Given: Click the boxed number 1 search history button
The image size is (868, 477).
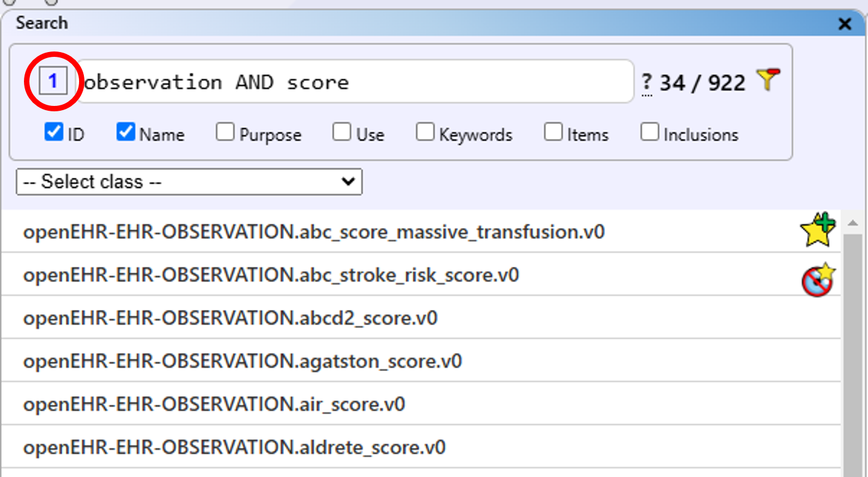Looking at the screenshot, I should point(53,81).
